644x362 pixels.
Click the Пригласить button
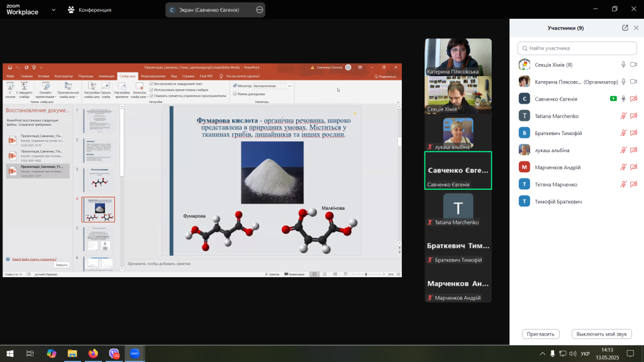(540, 334)
